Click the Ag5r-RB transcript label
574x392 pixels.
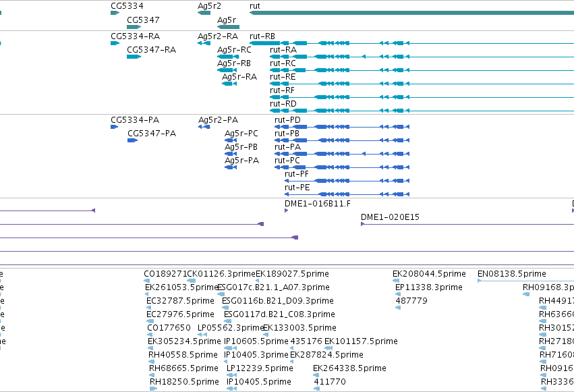pyautogui.click(x=234, y=63)
